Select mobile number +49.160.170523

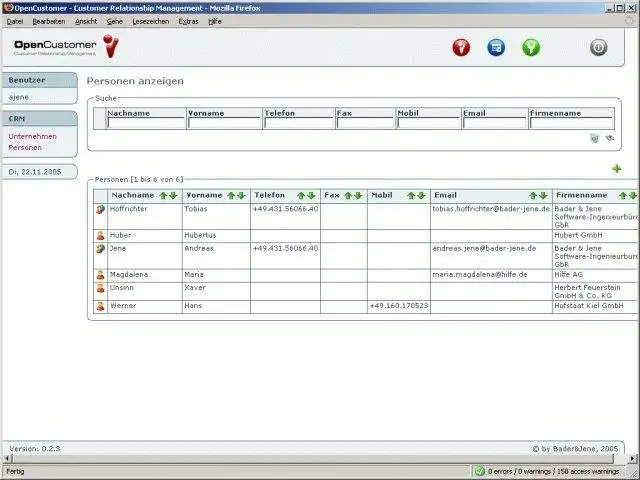tap(399, 306)
